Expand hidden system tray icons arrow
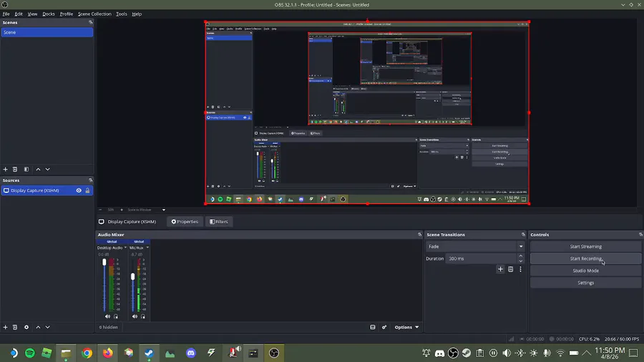The width and height of the screenshot is (644, 362). [587, 353]
